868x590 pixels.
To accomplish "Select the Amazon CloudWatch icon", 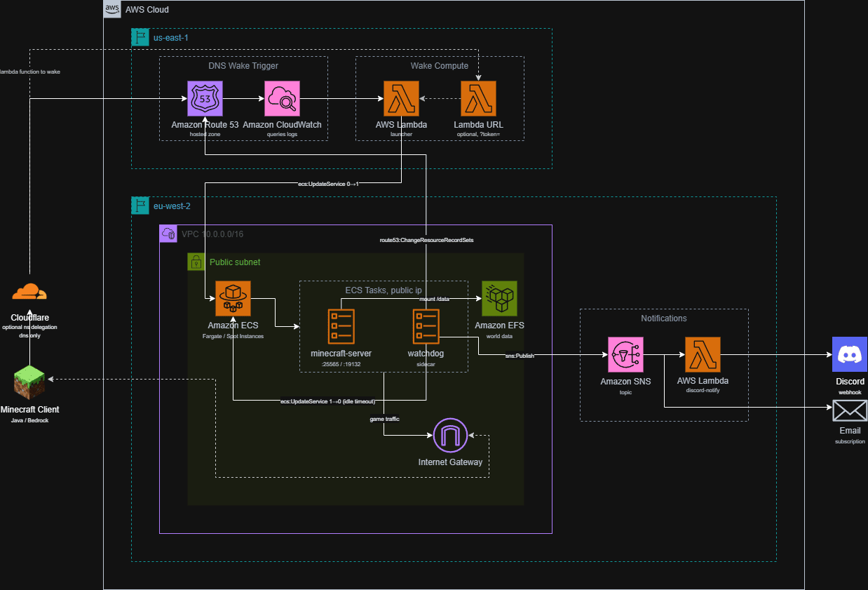I will pos(282,99).
